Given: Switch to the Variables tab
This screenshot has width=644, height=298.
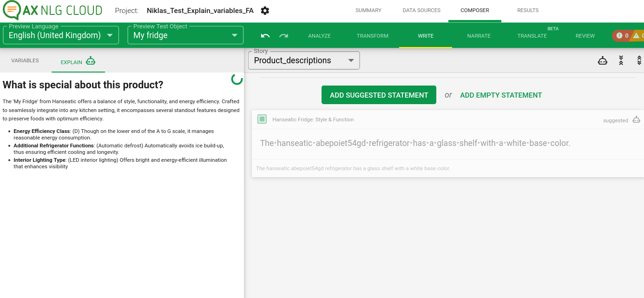Looking at the screenshot, I should pyautogui.click(x=25, y=60).
